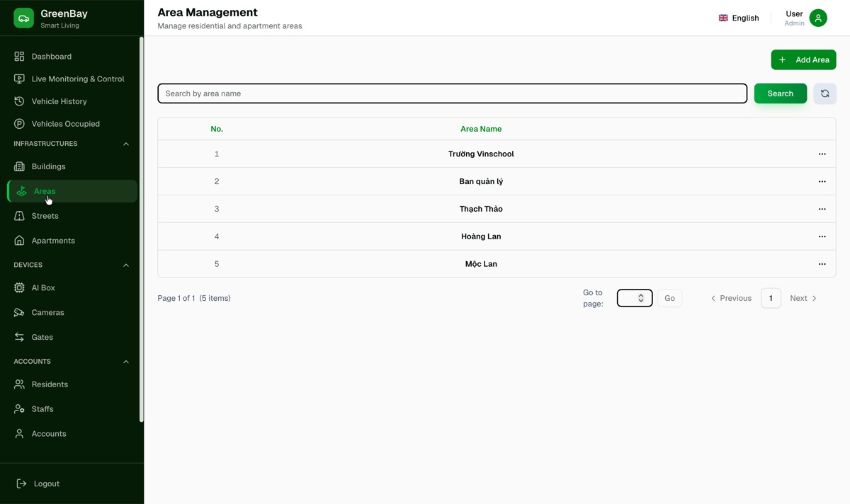Click the Residents people icon
Screen dimensions: 850x504
pos(19,384)
